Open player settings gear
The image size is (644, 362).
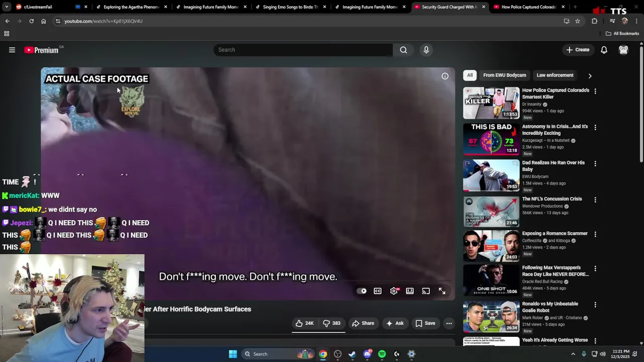coord(394,291)
